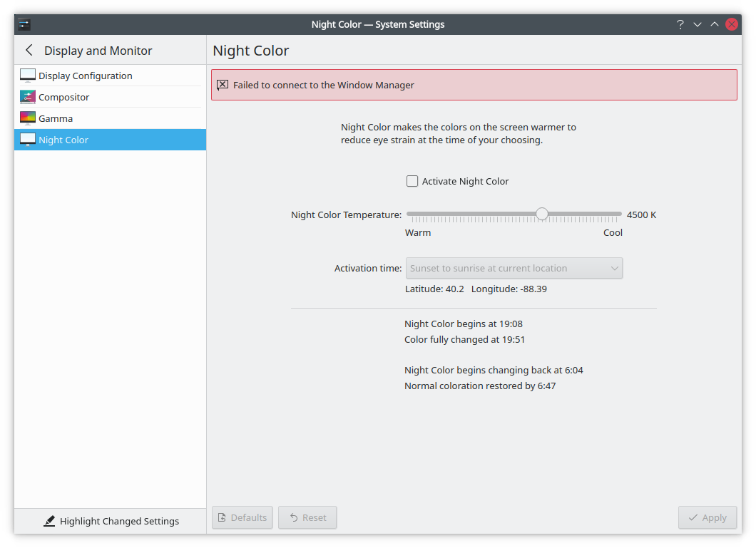This screenshot has width=756, height=548.
Task: Open Display Configuration settings page
Action: click(x=110, y=76)
